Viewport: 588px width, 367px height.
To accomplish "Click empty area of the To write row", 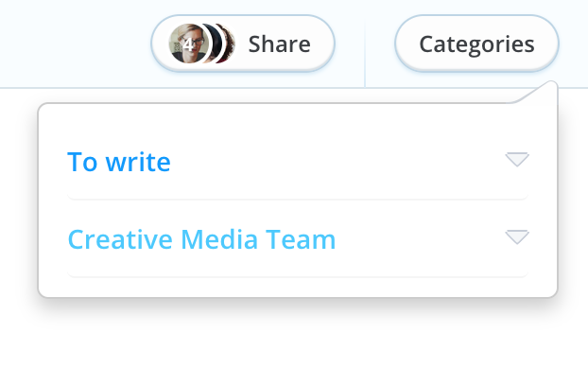I will (337, 162).
